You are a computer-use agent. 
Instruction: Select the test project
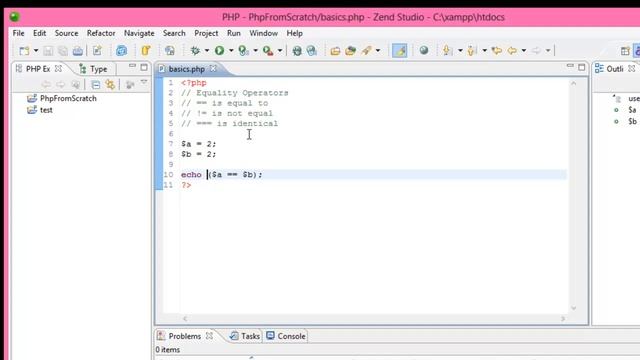coord(46,110)
